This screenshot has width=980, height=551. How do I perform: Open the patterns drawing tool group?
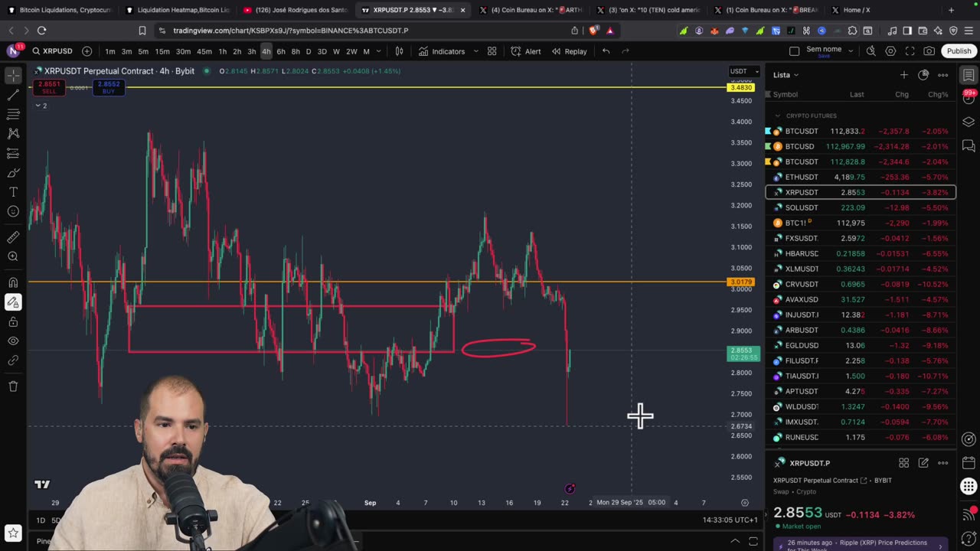click(13, 133)
